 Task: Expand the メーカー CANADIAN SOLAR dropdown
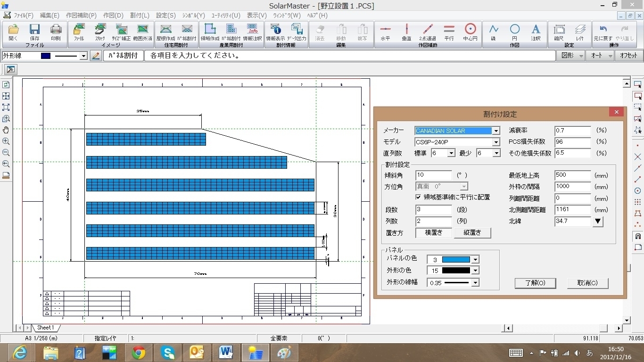point(495,131)
